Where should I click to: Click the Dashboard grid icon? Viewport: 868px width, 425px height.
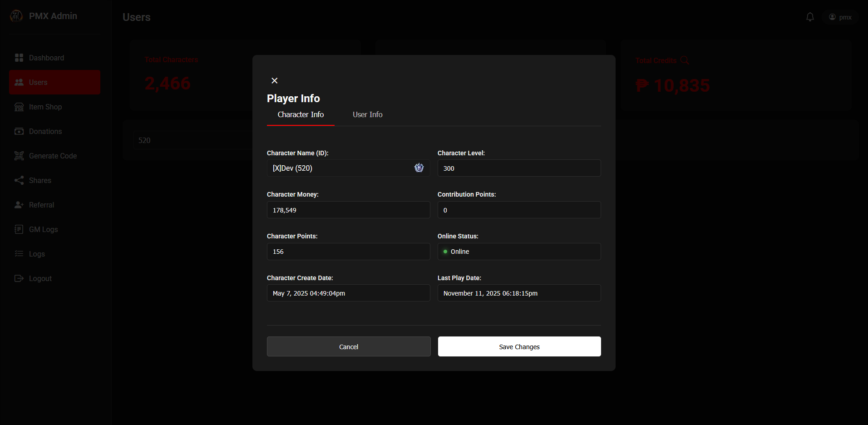(19, 58)
